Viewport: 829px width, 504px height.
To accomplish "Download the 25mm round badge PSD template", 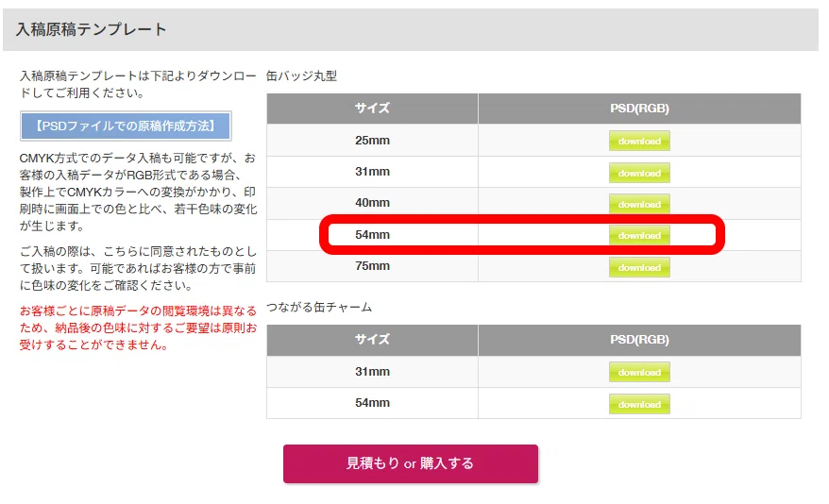I will [x=639, y=141].
